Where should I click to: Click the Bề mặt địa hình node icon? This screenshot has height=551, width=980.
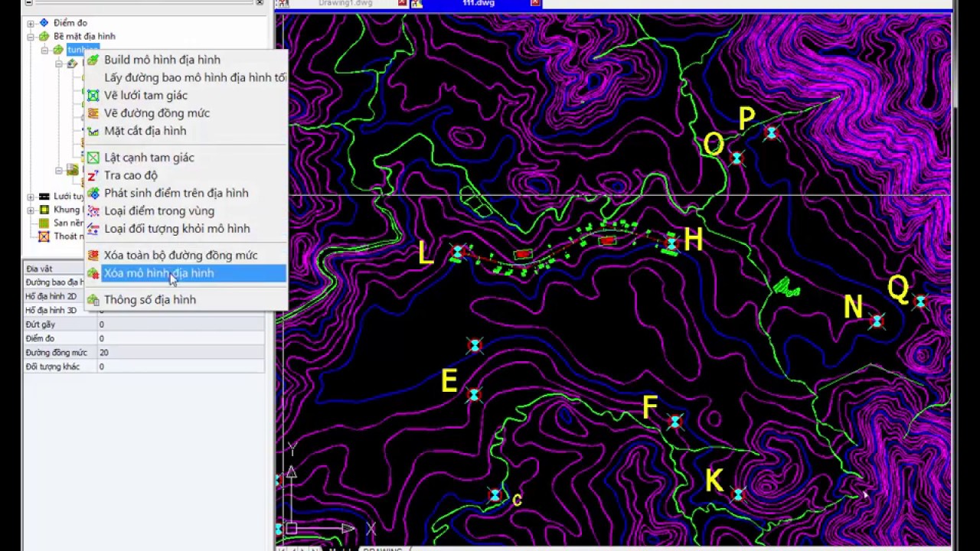[x=44, y=36]
